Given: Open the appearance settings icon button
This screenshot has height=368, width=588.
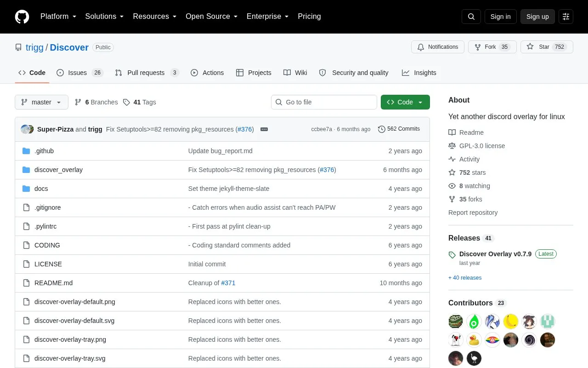Looking at the screenshot, I should [566, 17].
